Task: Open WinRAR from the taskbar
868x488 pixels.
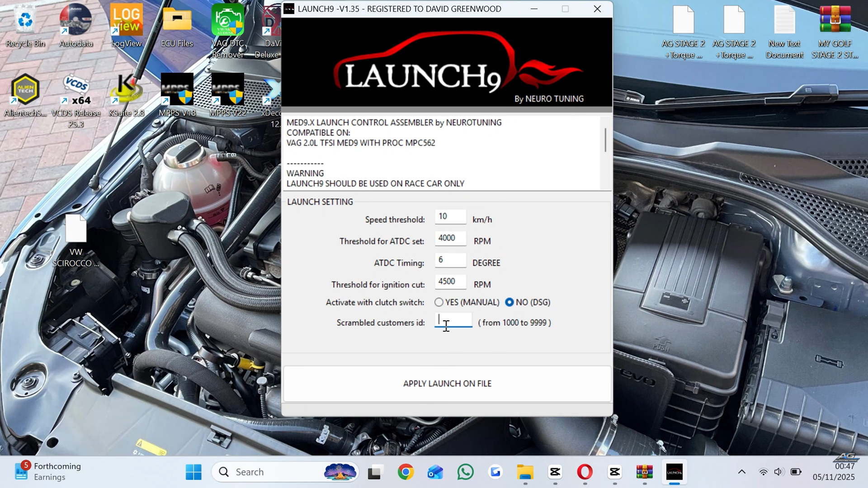Action: coord(644,472)
